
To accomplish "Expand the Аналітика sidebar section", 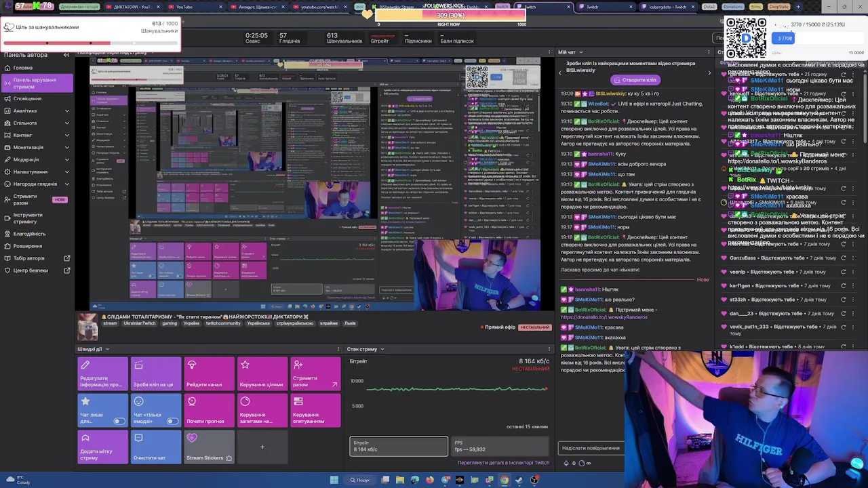I will click(x=66, y=110).
